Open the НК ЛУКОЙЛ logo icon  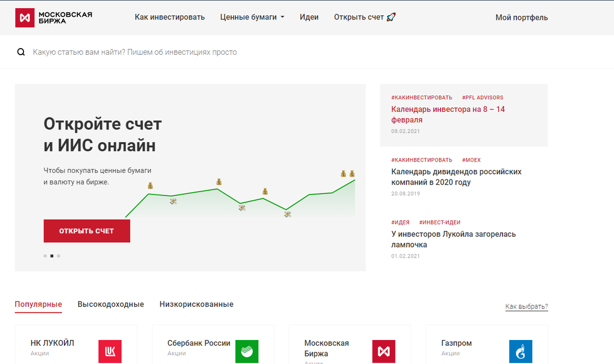coord(110,352)
